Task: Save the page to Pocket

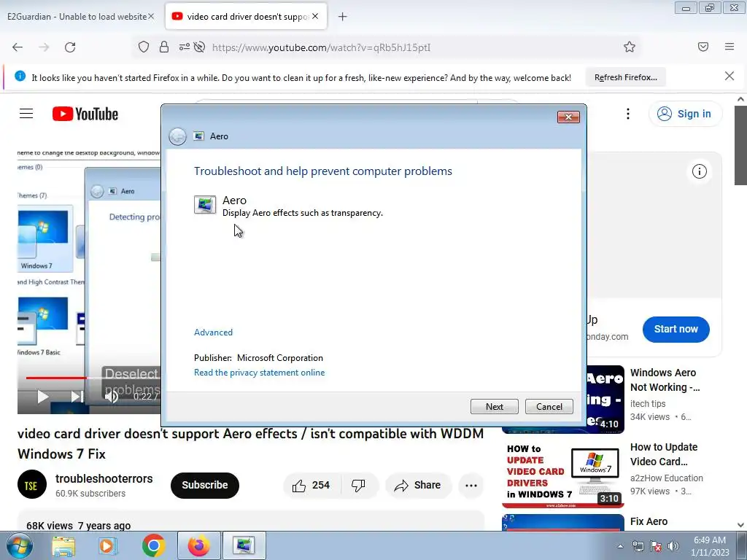Action: [703, 47]
